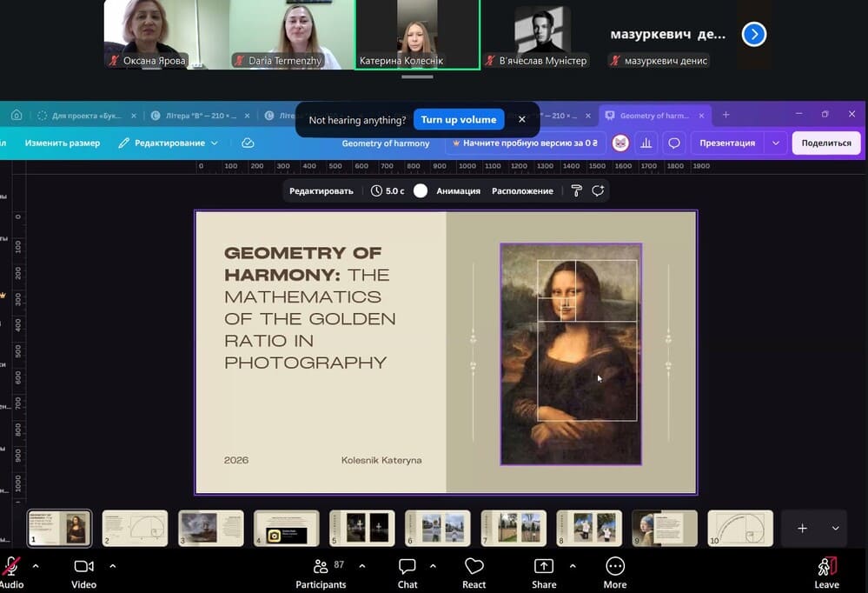Click Daria Termenzhy video tile
This screenshot has height=593, width=868.
292,35
